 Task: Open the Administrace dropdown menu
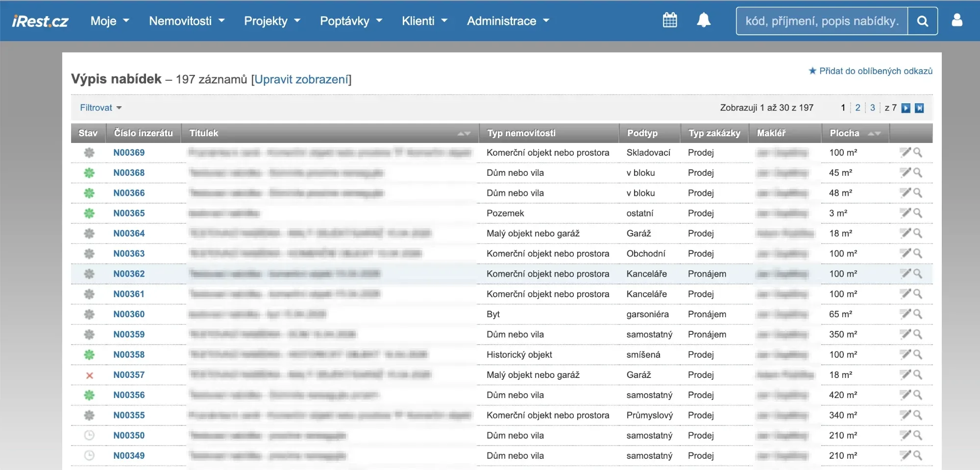(508, 21)
